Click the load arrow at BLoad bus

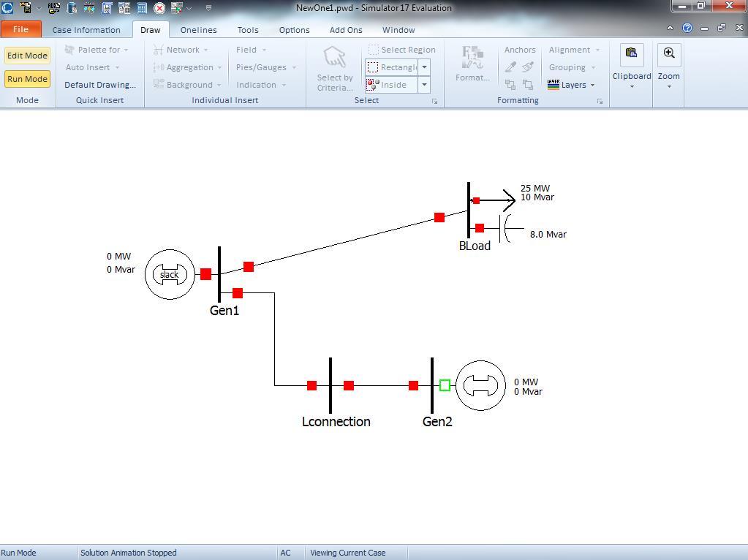pos(505,200)
